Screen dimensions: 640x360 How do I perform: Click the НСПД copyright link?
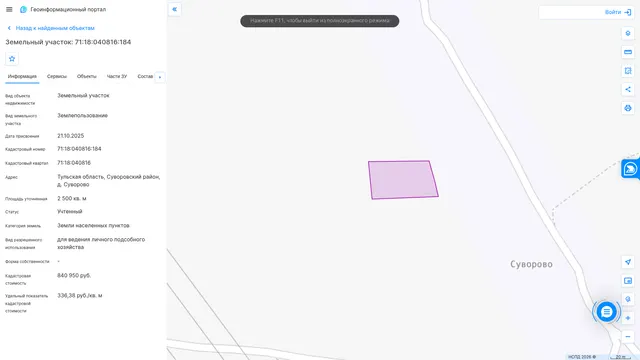582,357
